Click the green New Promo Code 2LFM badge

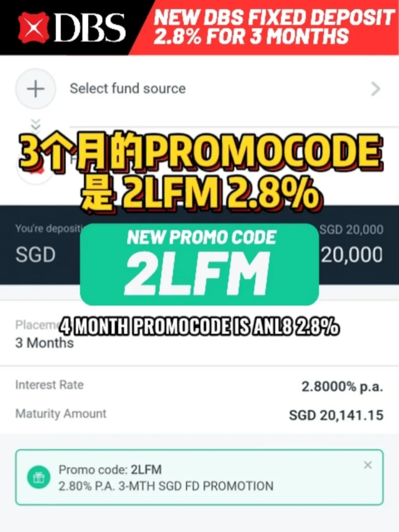pos(199,264)
